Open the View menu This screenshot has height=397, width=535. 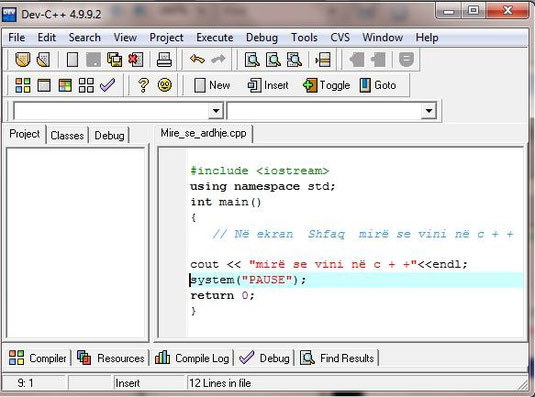125,37
